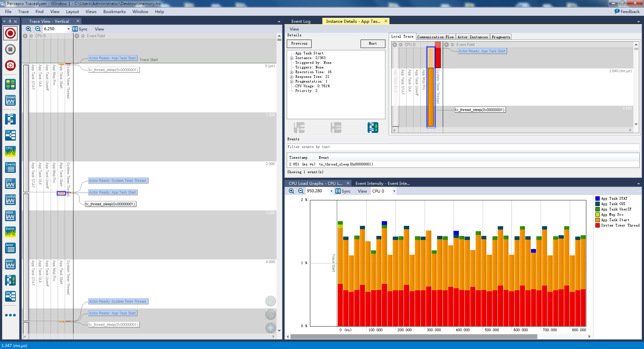Open the Layout menu

(x=72, y=12)
